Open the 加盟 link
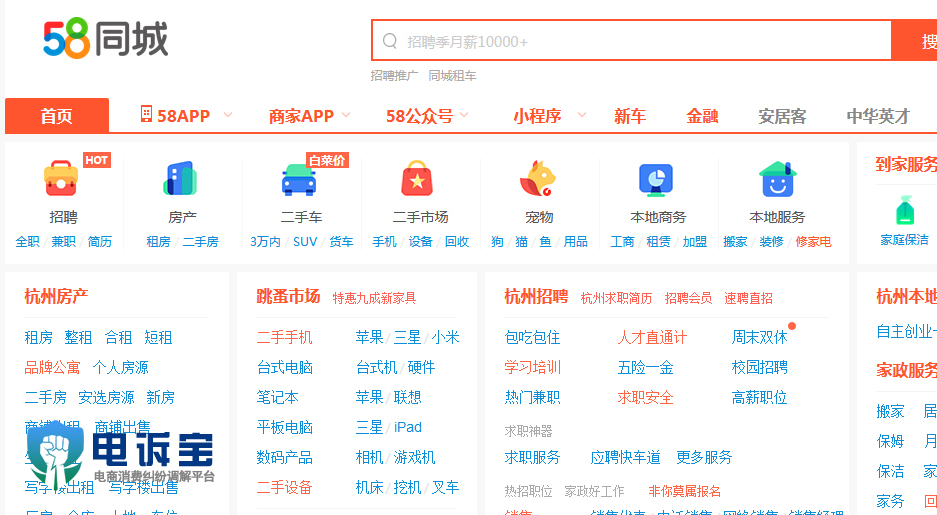Screen dimensions: 937x515 [694, 241]
